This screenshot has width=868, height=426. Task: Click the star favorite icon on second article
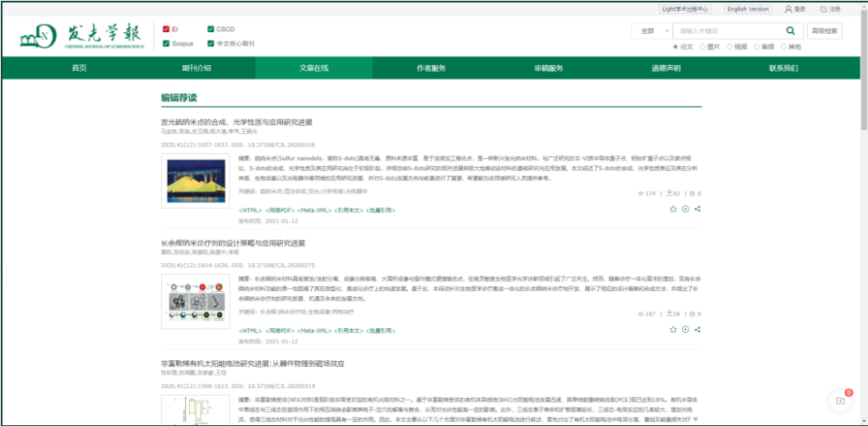(673, 330)
